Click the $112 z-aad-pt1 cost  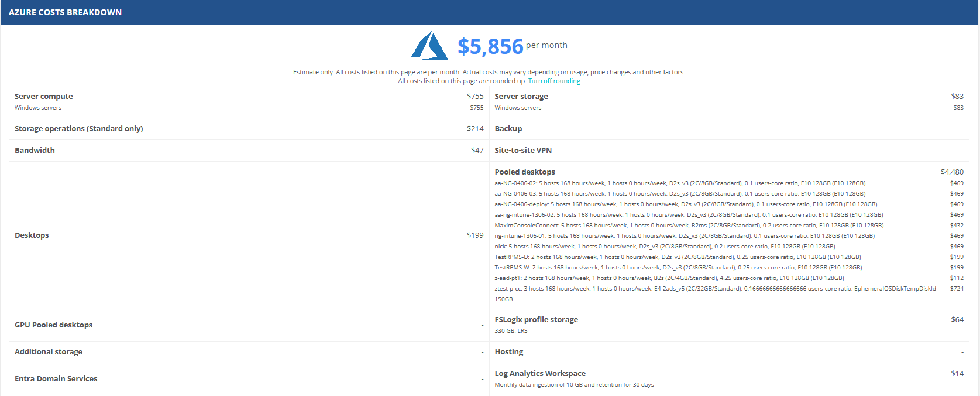click(x=957, y=278)
